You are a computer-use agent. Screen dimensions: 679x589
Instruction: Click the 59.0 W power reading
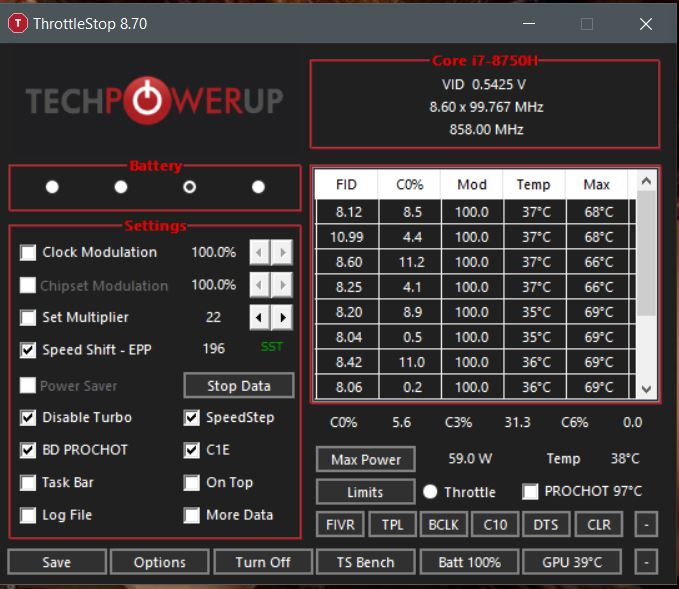[470, 459]
